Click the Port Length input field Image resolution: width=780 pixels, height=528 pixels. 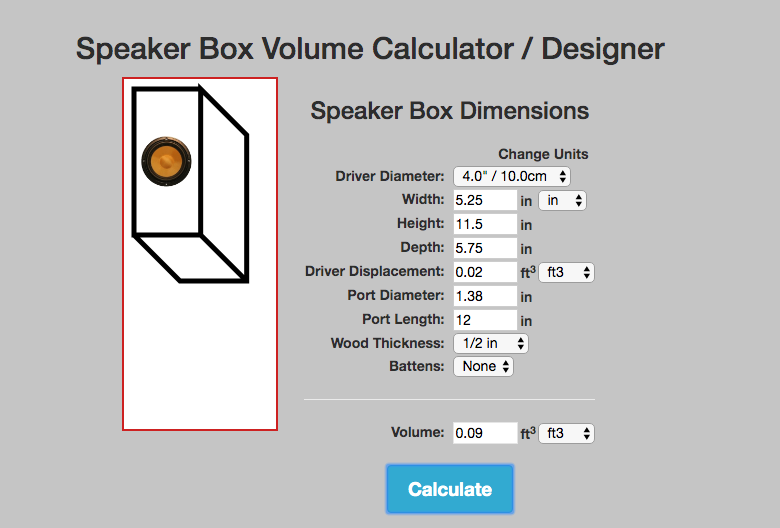pyautogui.click(x=485, y=320)
